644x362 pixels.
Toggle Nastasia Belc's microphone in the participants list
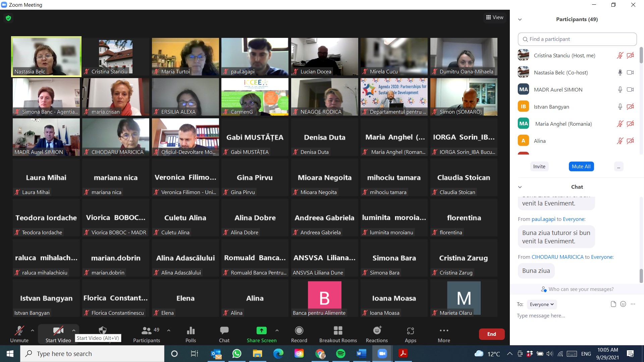click(x=620, y=72)
